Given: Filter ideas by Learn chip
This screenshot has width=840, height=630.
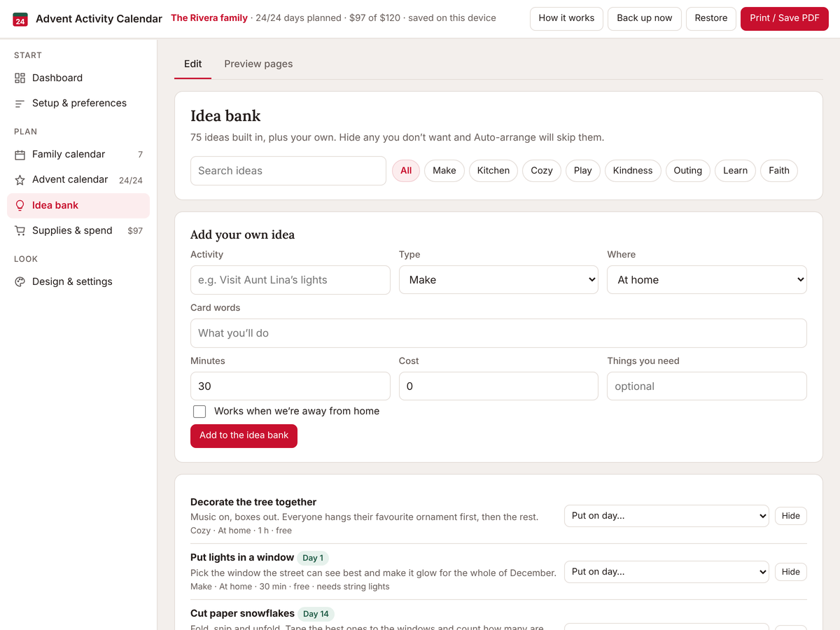Looking at the screenshot, I should pyautogui.click(x=735, y=171).
